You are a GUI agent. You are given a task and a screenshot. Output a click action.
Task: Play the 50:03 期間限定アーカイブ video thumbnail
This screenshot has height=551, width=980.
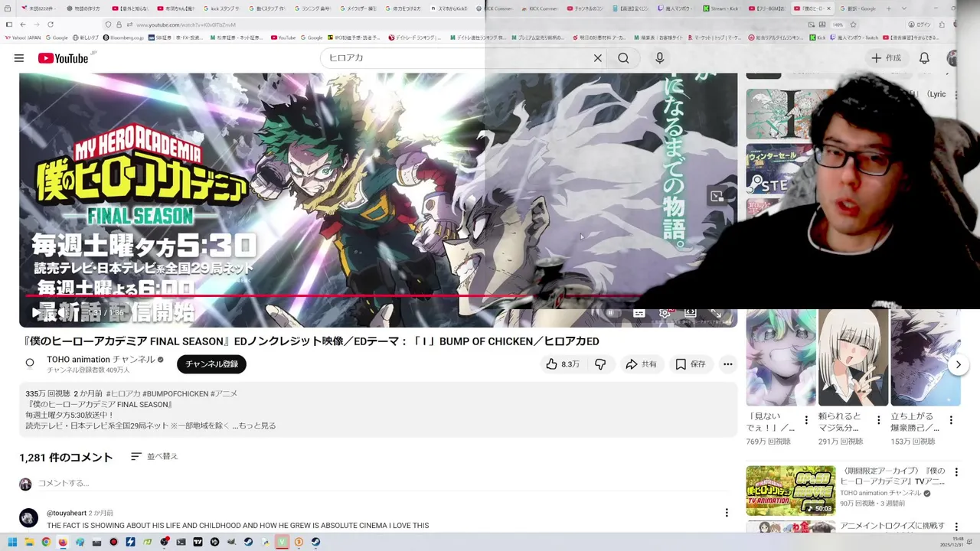791,491
